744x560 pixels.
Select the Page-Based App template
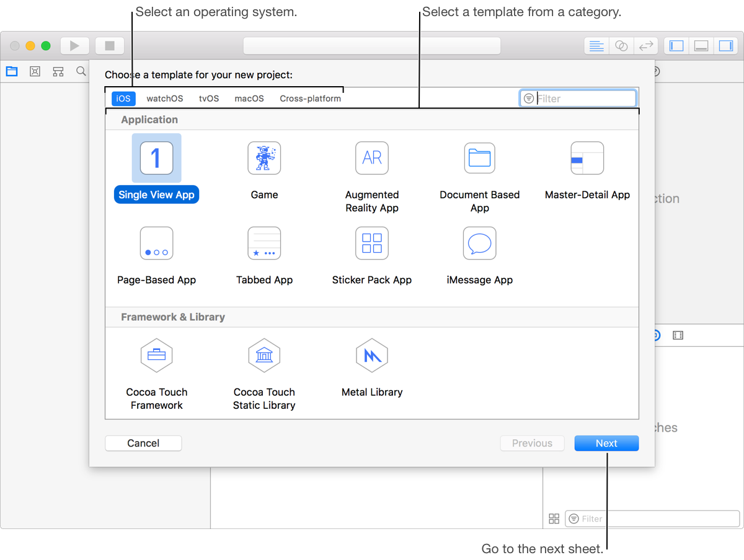pyautogui.click(x=156, y=243)
